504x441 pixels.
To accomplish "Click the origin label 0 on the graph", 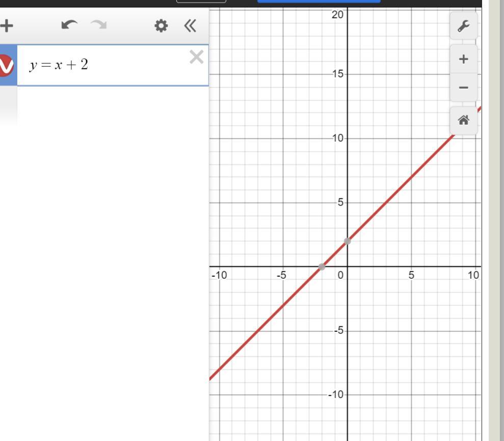I will (x=340, y=275).
